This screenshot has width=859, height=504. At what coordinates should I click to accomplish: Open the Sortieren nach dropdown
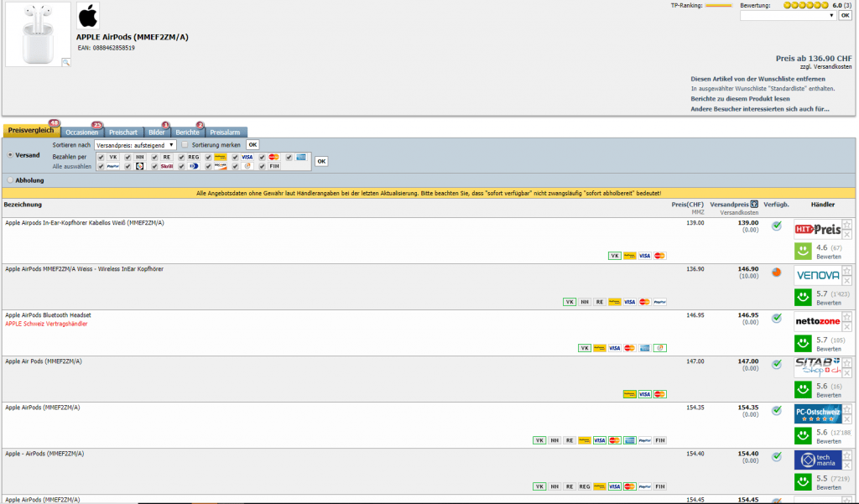point(135,145)
